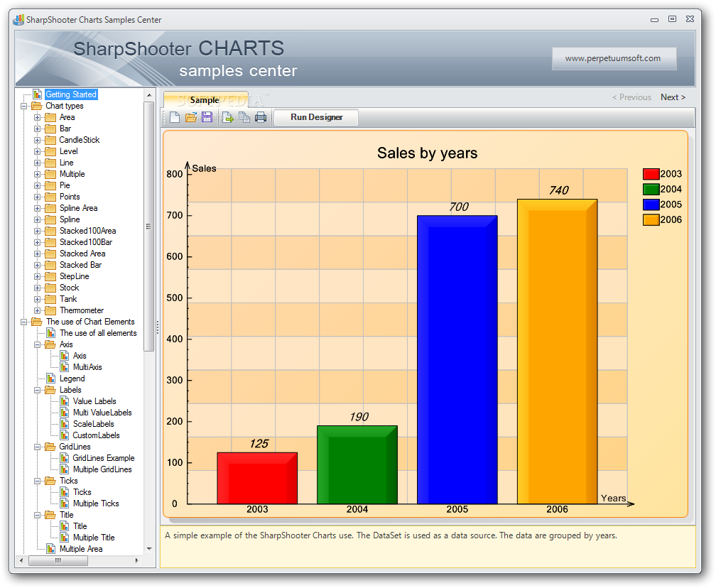Expand the Stacked Bar node
Image resolution: width=716 pixels, height=588 pixels.
(x=38, y=265)
